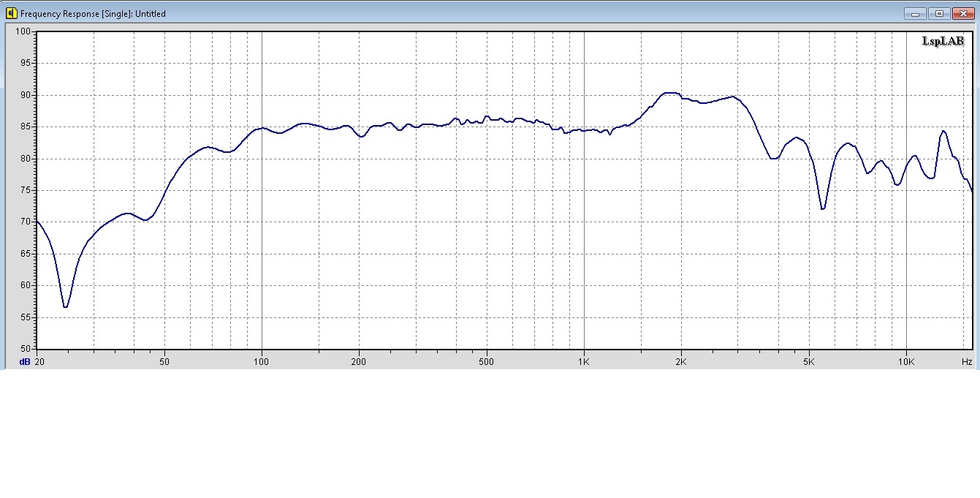Click the 20 label on the frequency axis
Image resolution: width=980 pixels, height=498 pixels.
(39, 362)
